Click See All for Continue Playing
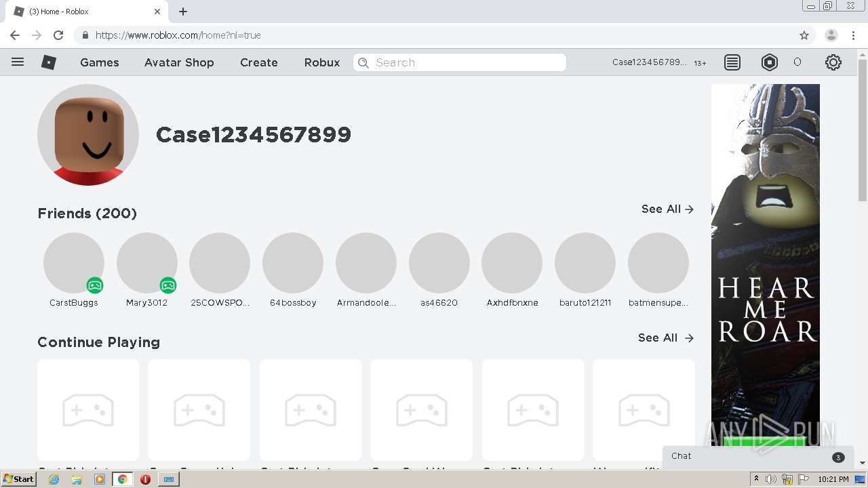Viewport: 868px width, 488px height. 666,338
